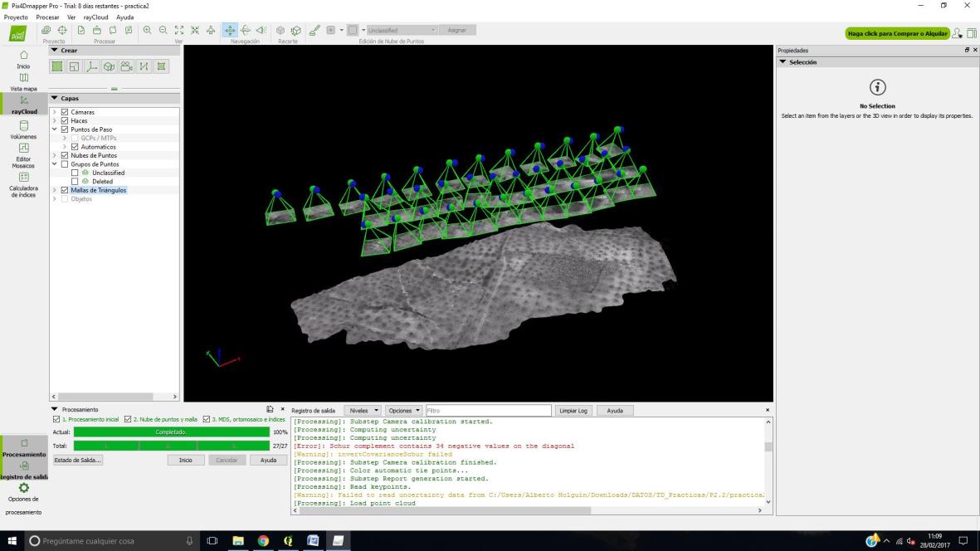Screen dimensions: 980x551
Task: Toggle the Automaticos checkbox
Action: (x=75, y=147)
